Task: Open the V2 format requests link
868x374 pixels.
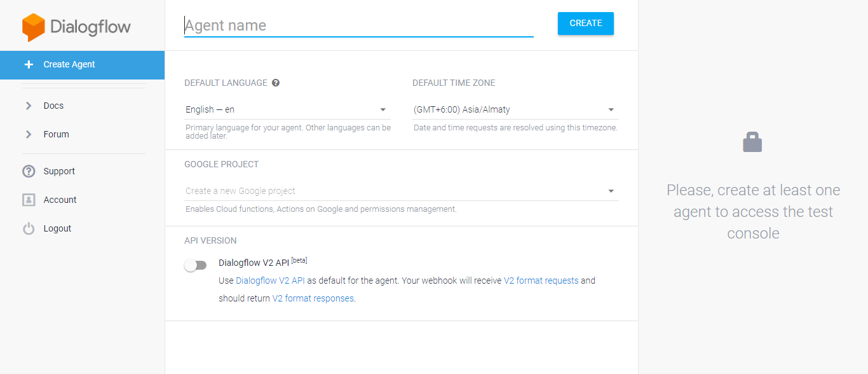Action: coord(541,280)
